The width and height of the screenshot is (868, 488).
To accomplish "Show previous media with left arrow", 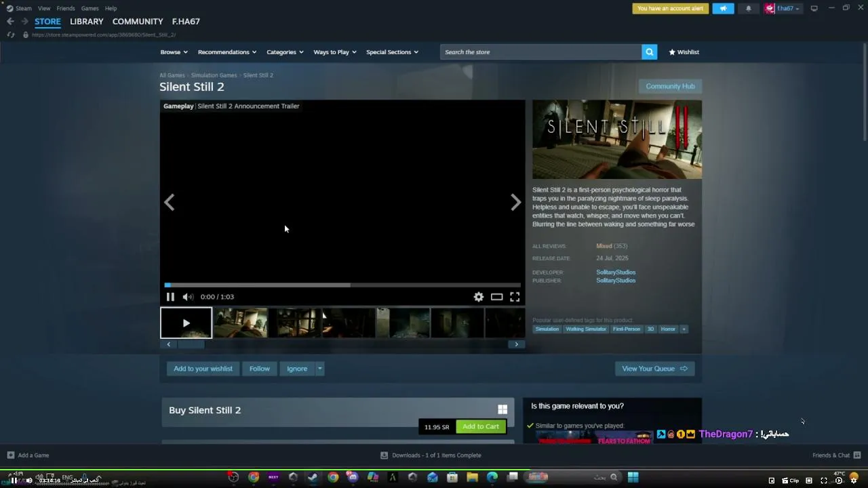I will pyautogui.click(x=170, y=202).
